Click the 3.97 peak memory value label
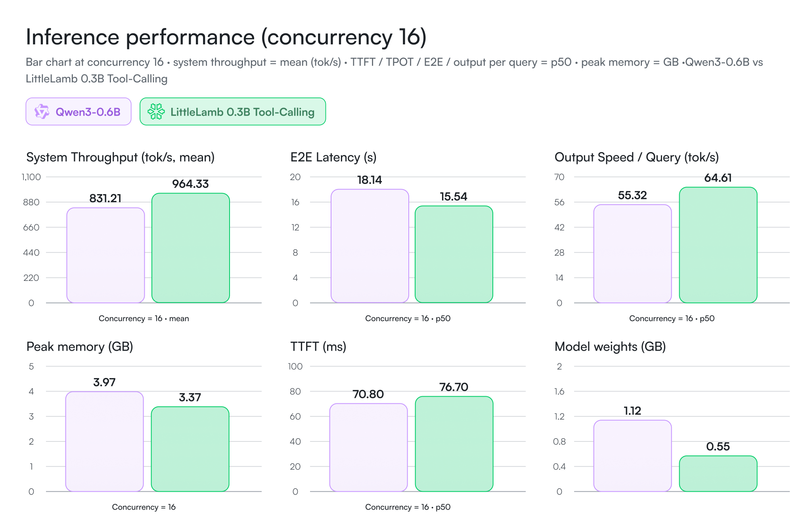The height and width of the screenshot is (531, 812). (x=104, y=382)
